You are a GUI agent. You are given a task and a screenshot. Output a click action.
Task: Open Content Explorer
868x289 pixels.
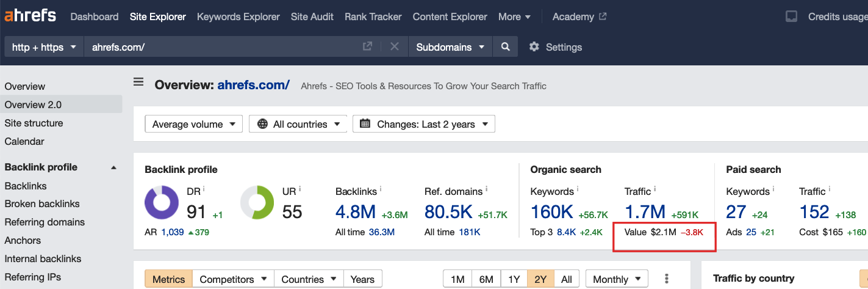450,16
